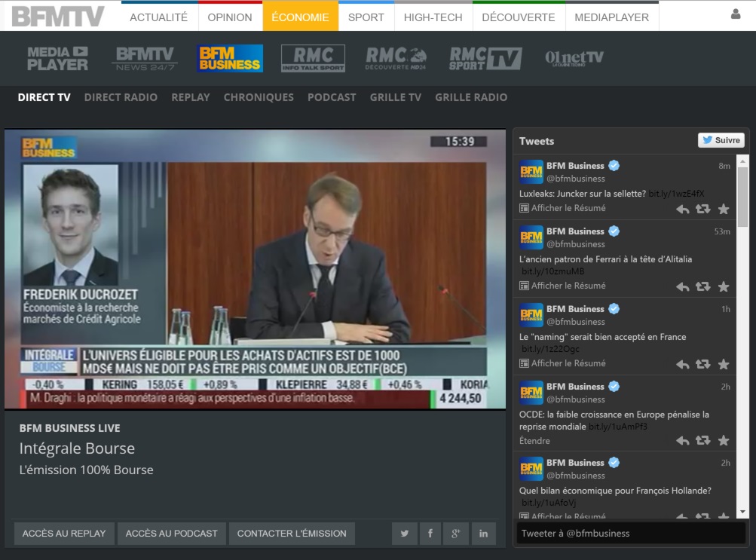Switch to the Grille Radio tab
Screen dimensions: 756x560
pyautogui.click(x=471, y=97)
